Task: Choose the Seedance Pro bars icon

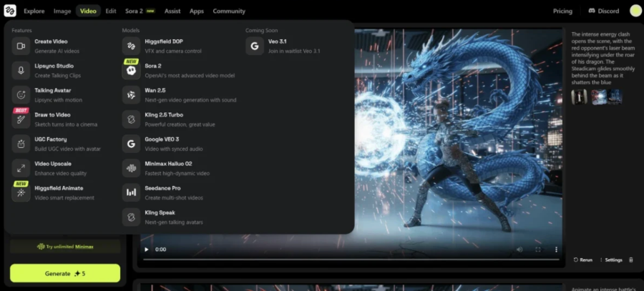Action: 131,192
